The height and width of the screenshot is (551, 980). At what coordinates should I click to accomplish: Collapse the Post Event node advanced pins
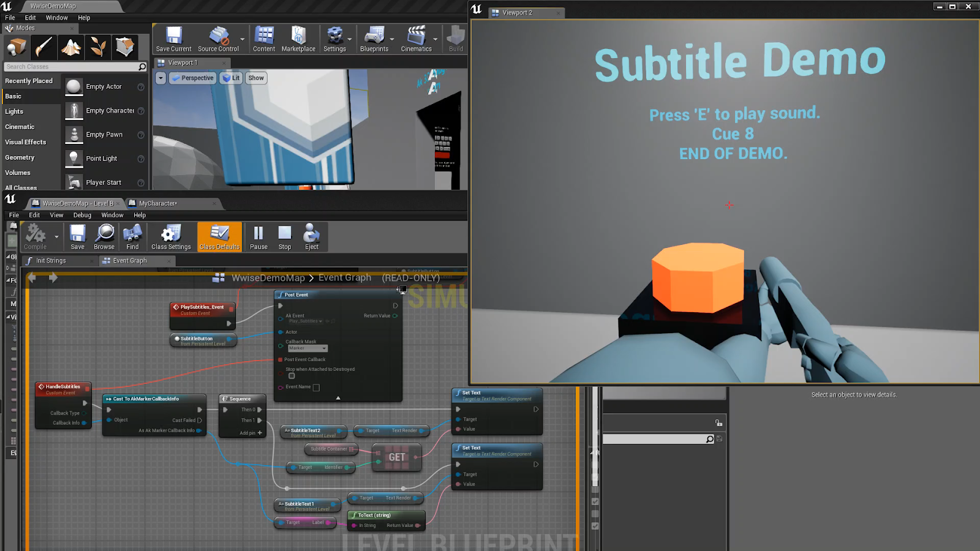click(x=338, y=398)
